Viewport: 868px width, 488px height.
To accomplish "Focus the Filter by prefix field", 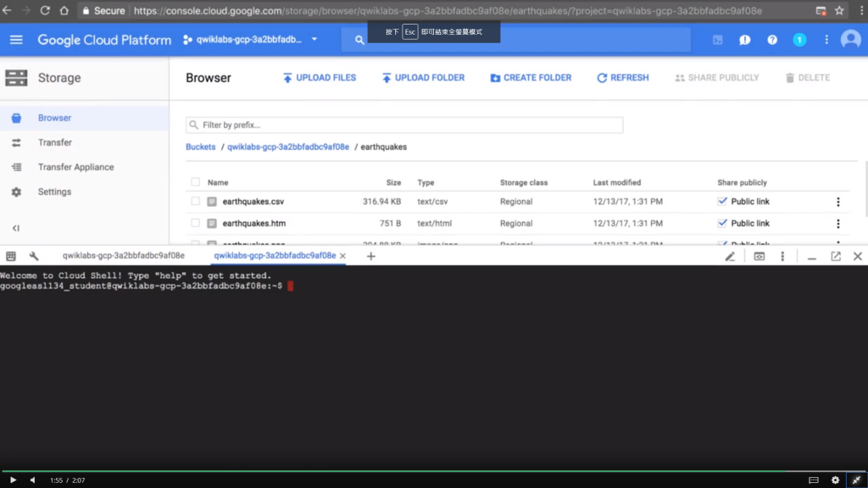I will click(404, 125).
